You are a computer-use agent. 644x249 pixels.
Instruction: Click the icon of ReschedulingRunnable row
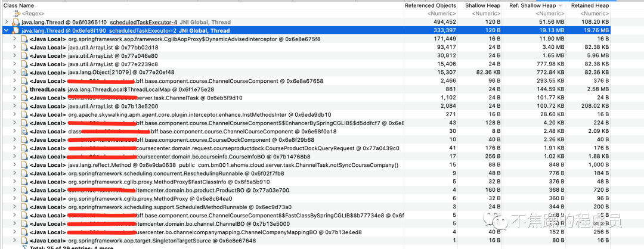[x=24, y=173]
